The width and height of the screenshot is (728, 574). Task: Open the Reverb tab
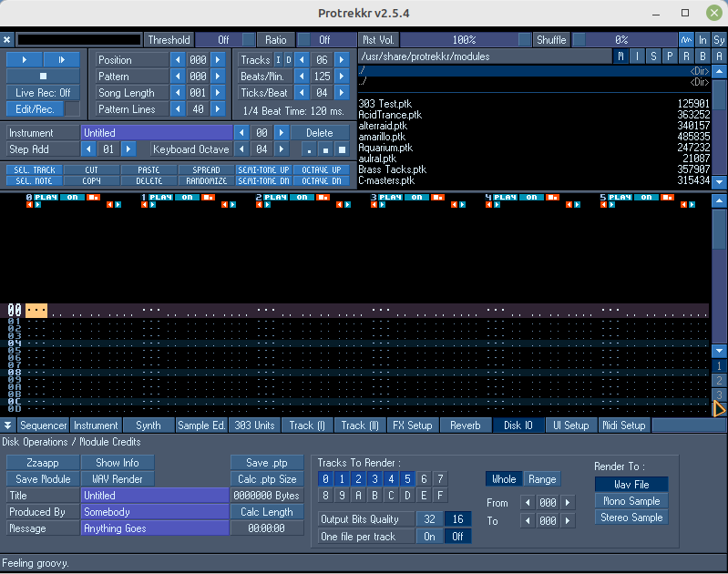tap(466, 425)
